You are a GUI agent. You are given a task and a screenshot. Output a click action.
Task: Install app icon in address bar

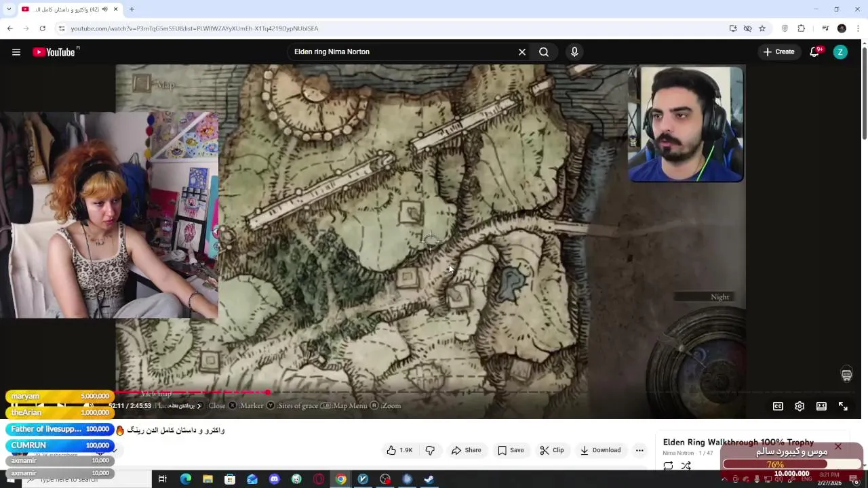733,28
